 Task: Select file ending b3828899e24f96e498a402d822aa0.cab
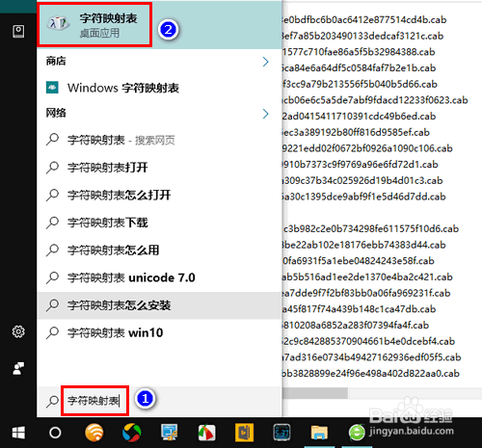pyautogui.click(x=371, y=373)
